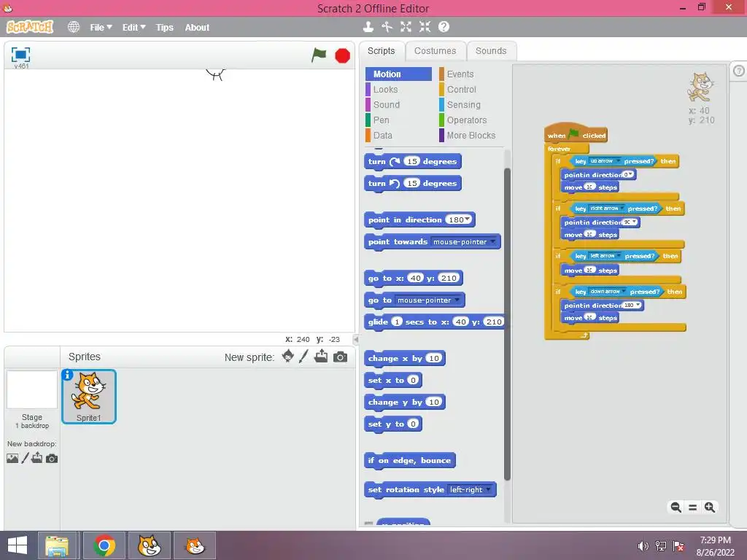Screen dimensions: 747x560
Task: Select the Grow sprite tool
Action: pyautogui.click(x=406, y=27)
